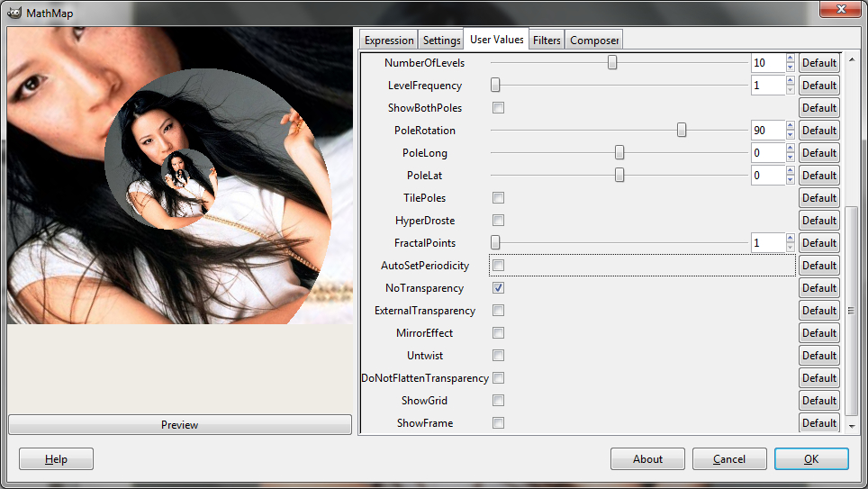The image size is (868, 489).
Task: Click the LevelFrequency slider handle
Action: coord(495,85)
